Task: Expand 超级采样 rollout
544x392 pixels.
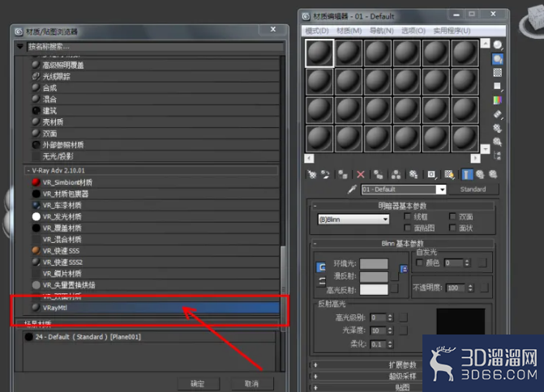Action: click(x=315, y=376)
